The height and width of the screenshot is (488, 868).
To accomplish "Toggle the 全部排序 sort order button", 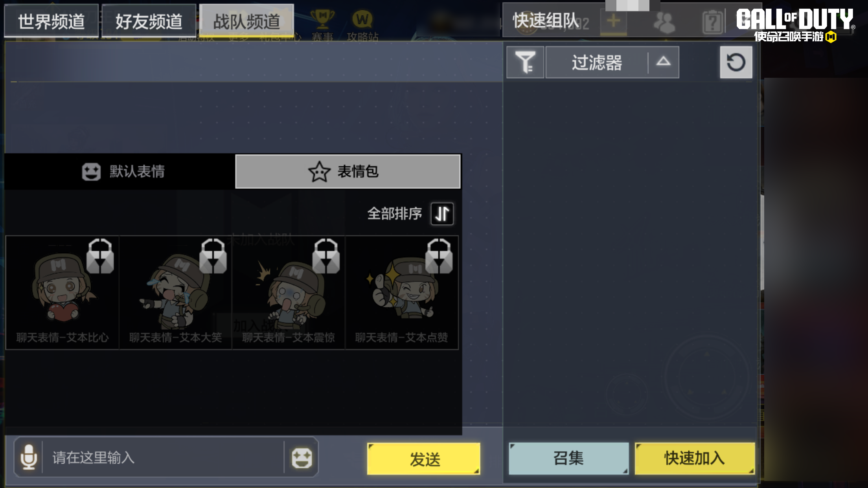I will [442, 214].
